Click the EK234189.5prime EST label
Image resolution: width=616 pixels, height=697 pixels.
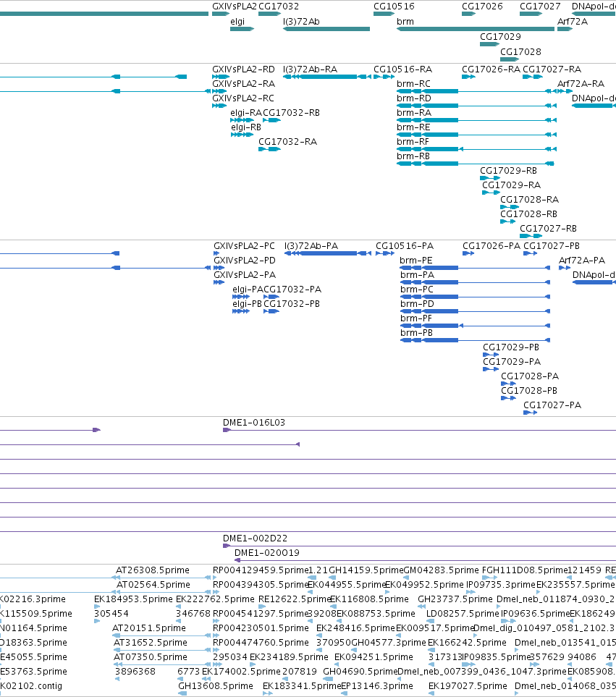click(289, 657)
